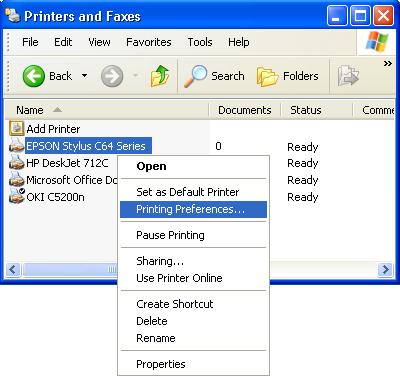
Task: Click the HP DeskJet 712C printer icon
Action: pyautogui.click(x=16, y=163)
